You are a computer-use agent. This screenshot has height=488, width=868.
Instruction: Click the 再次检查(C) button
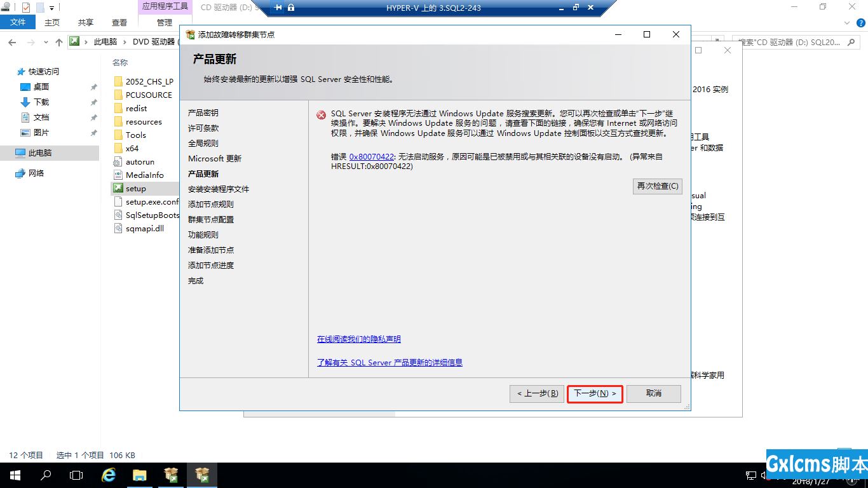pos(658,186)
